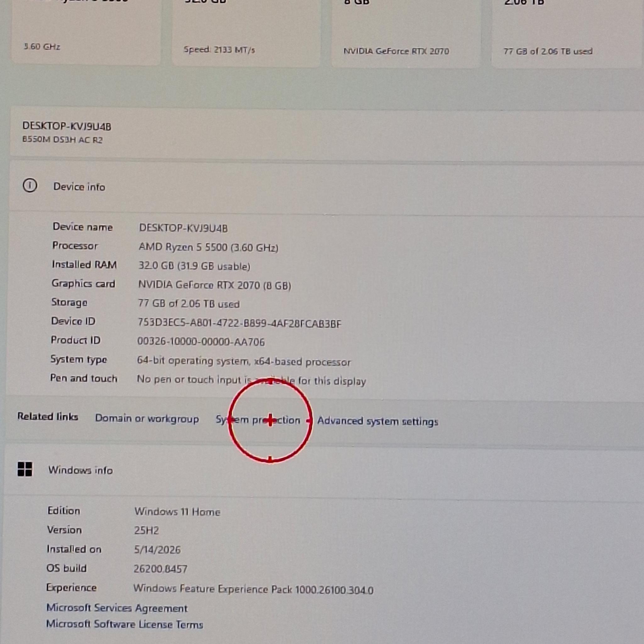Image resolution: width=644 pixels, height=644 pixels.
Task: Click the Installed RAM label
Action: 84,264
